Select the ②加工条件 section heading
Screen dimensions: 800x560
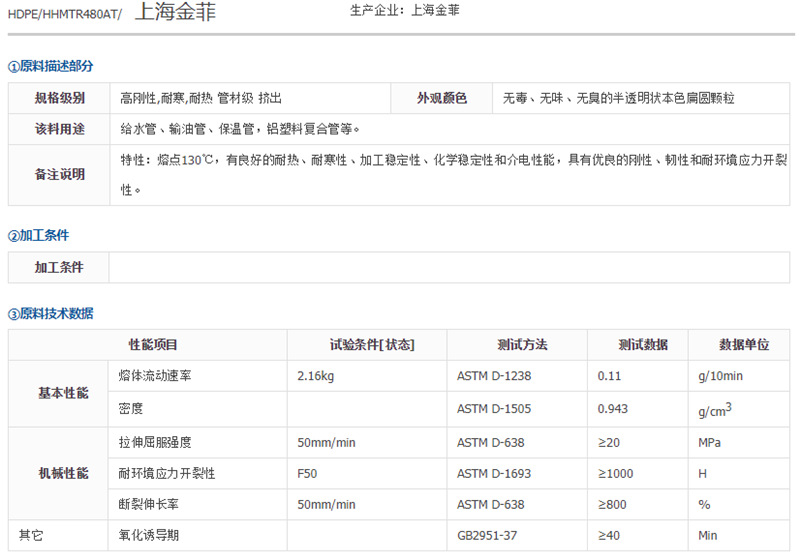tap(38, 236)
